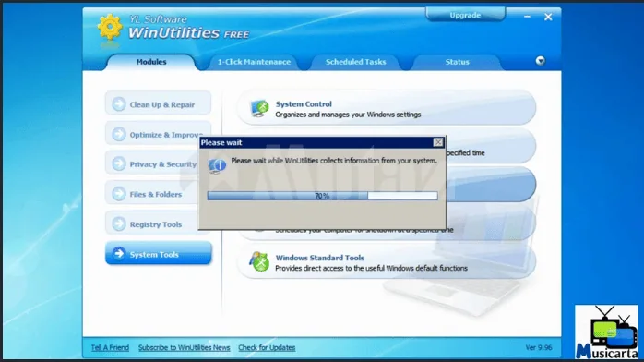Click the arrow icon on Files & Folders
This screenshot has width=644, height=362.
point(119,194)
